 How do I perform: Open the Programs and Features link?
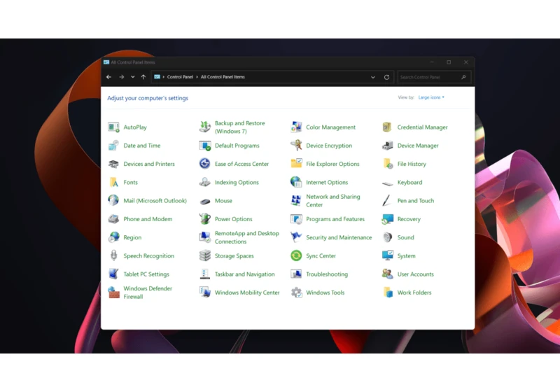[335, 219]
